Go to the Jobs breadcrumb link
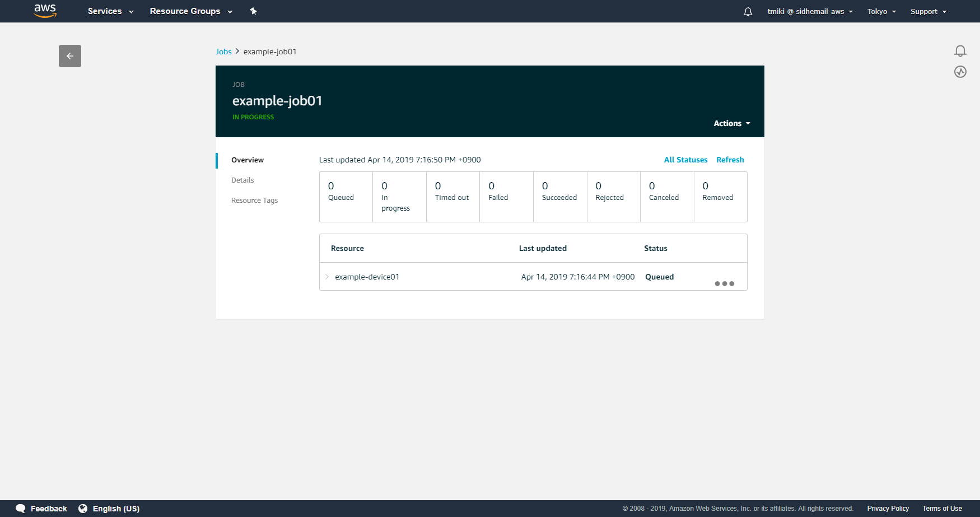The width and height of the screenshot is (980, 517). [223, 52]
